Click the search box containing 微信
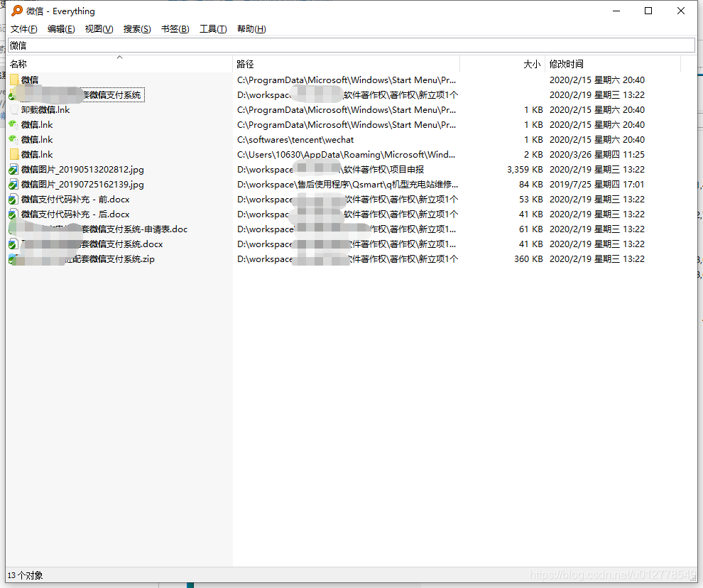 point(351,45)
